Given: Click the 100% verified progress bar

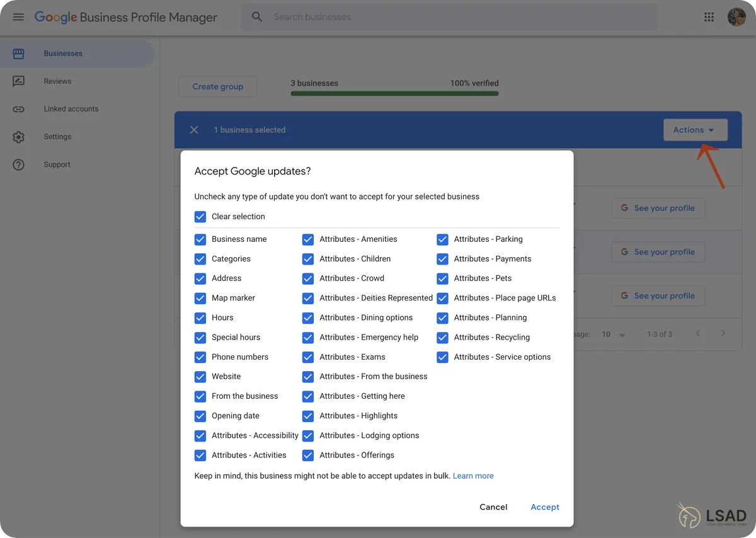Looking at the screenshot, I should (394, 94).
